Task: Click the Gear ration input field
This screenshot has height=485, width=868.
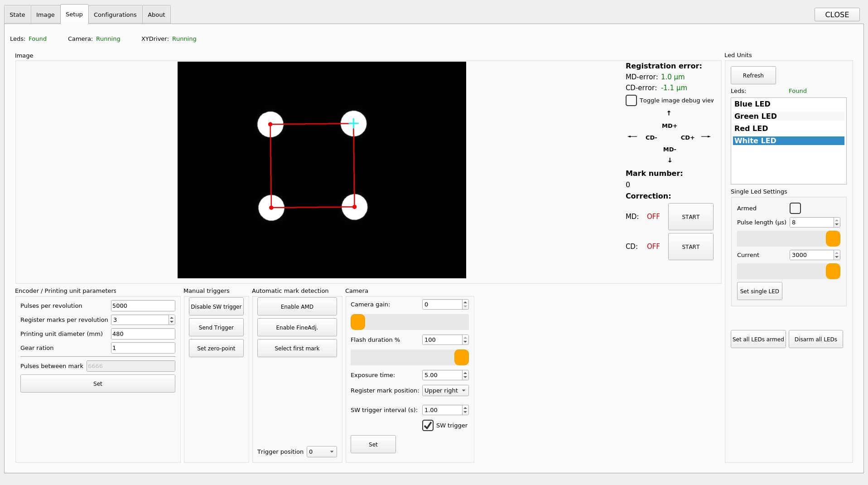Action: (143, 348)
